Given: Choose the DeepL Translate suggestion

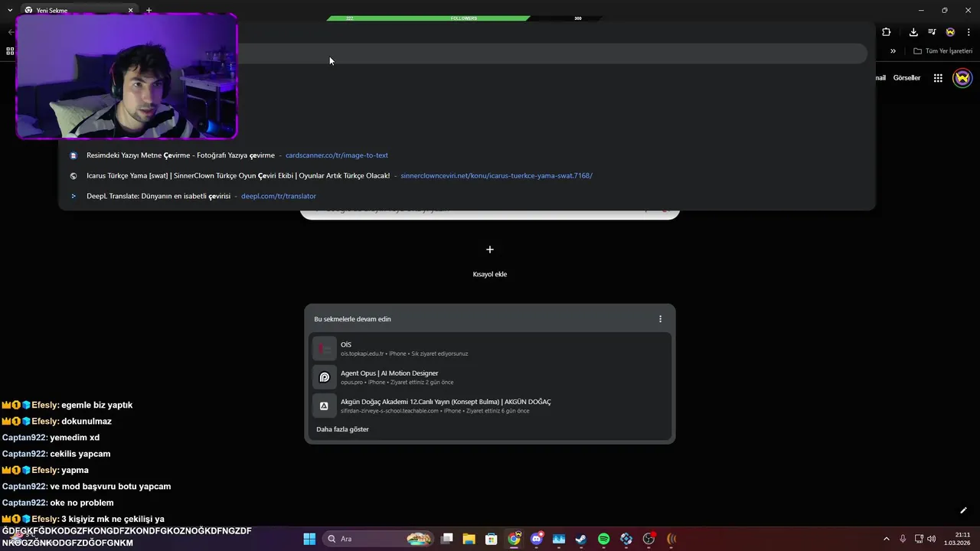Looking at the screenshot, I should pyautogui.click(x=467, y=196).
